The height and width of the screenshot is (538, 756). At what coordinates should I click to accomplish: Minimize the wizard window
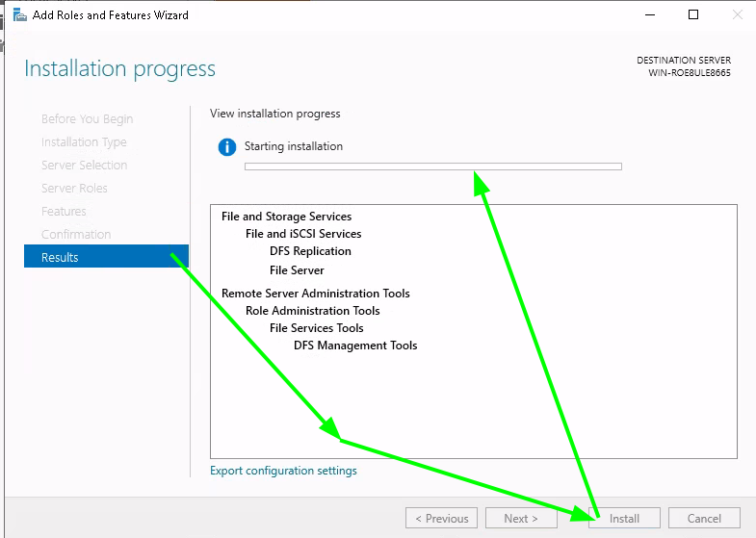point(650,15)
